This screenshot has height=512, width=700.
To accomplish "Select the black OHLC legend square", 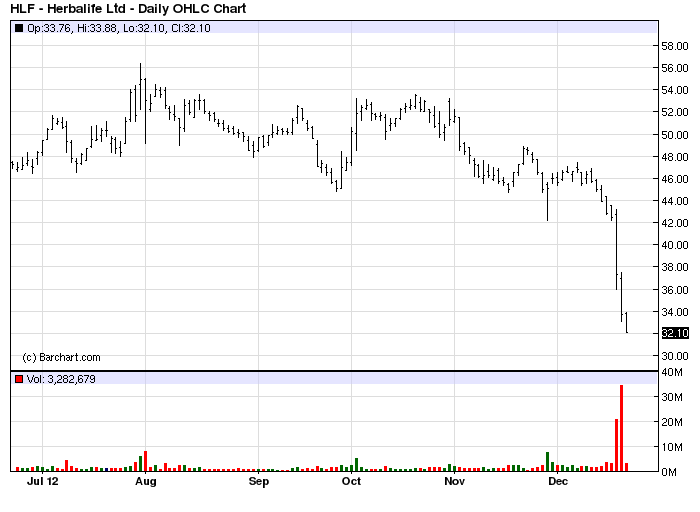I will click(19, 28).
